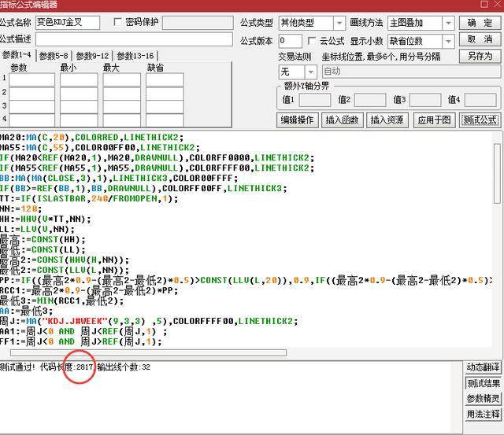Click the password input field
Viewport: 504px width, 435px height.
pyautogui.click(x=198, y=23)
